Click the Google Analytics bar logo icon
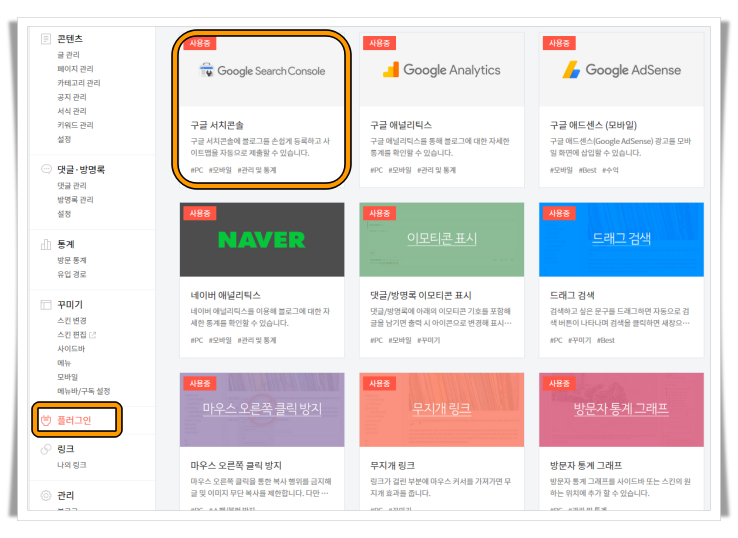 pos(391,70)
